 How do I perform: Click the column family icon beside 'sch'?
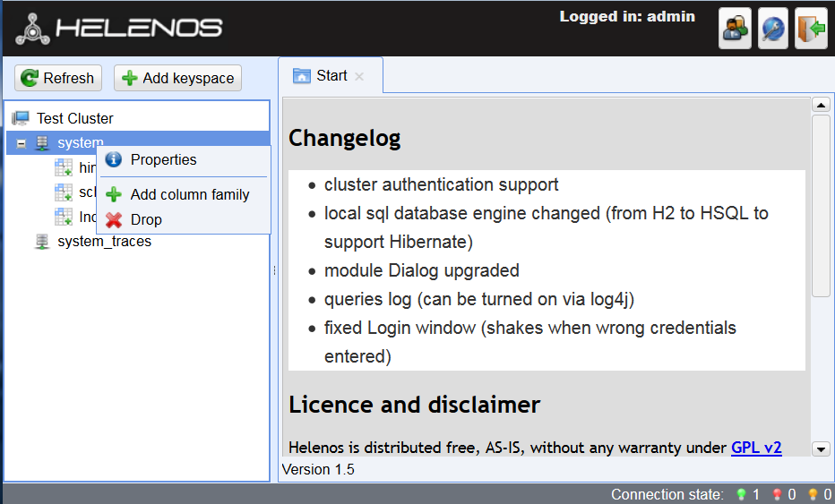pyautogui.click(x=64, y=192)
